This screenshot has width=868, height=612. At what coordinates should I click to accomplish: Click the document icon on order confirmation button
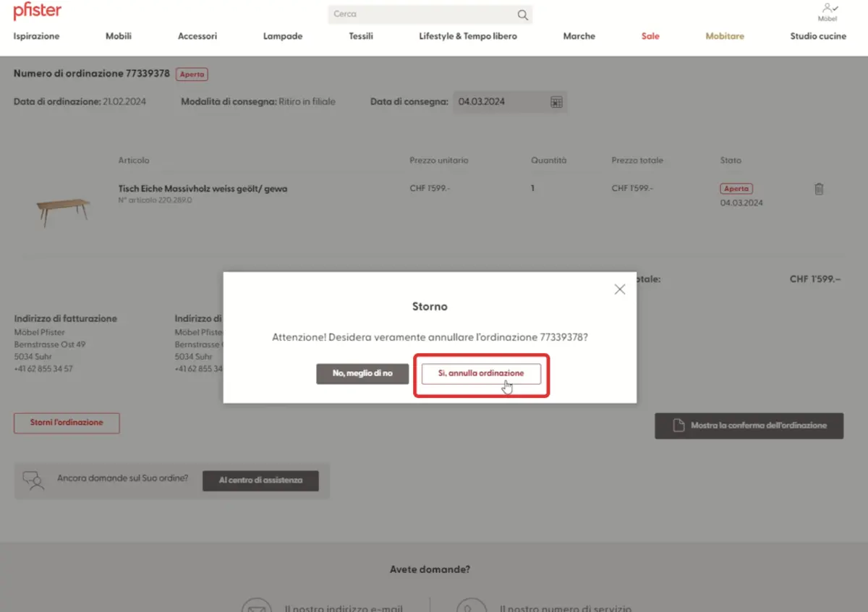[x=678, y=425]
